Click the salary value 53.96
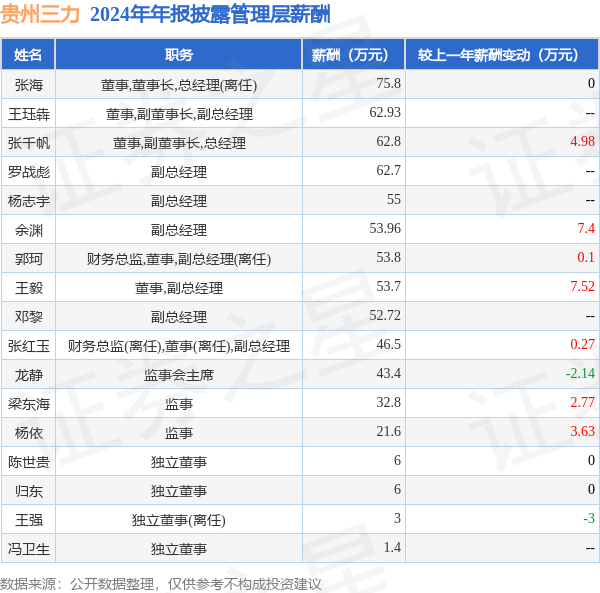The height and width of the screenshot is (593, 600). pos(385,228)
